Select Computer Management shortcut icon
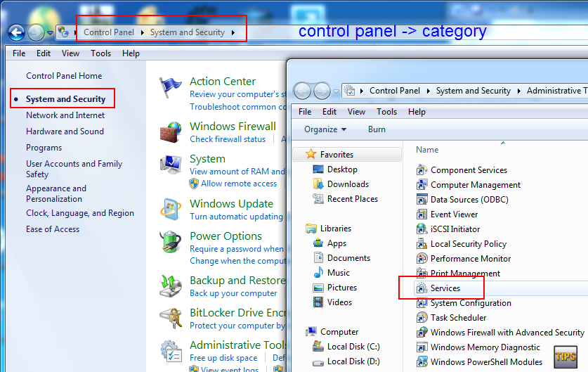 tap(422, 185)
